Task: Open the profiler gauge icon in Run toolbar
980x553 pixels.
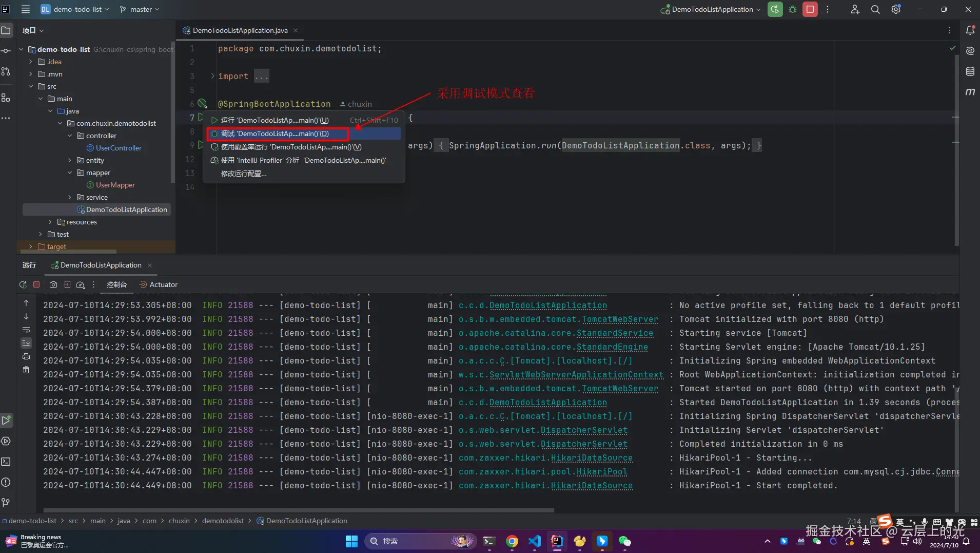Action: click(x=80, y=284)
